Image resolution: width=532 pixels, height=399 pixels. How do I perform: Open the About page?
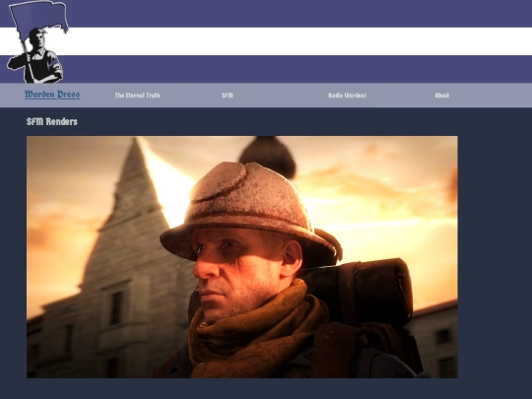(x=442, y=96)
